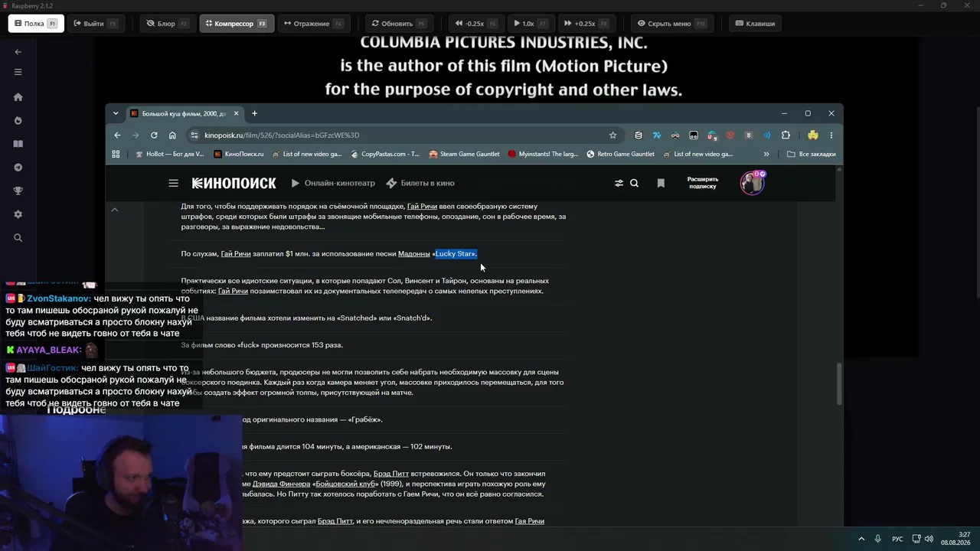Screen dimensions: 980x551
Task: Reset playback speed to 1.0x
Action: coord(530,24)
